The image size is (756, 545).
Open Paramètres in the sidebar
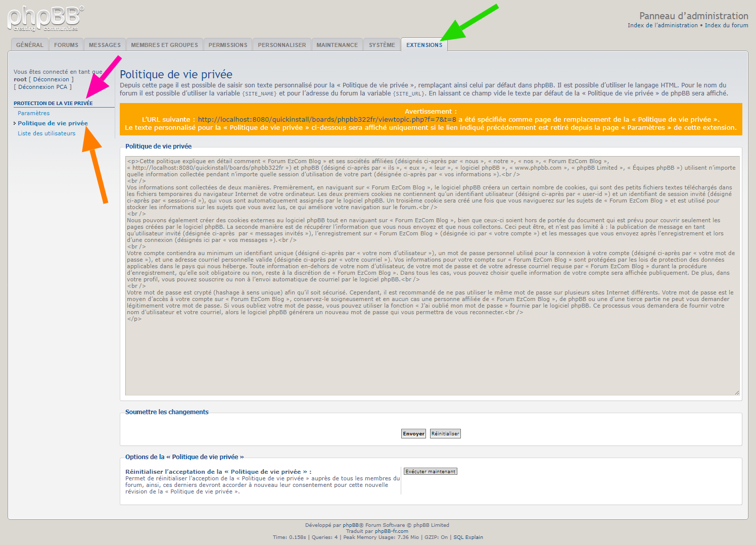(34, 113)
